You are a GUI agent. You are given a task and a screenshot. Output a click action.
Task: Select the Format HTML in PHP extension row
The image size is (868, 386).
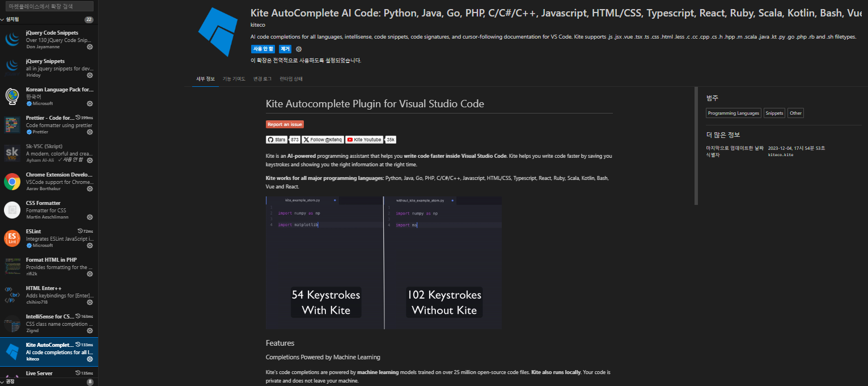click(x=49, y=267)
